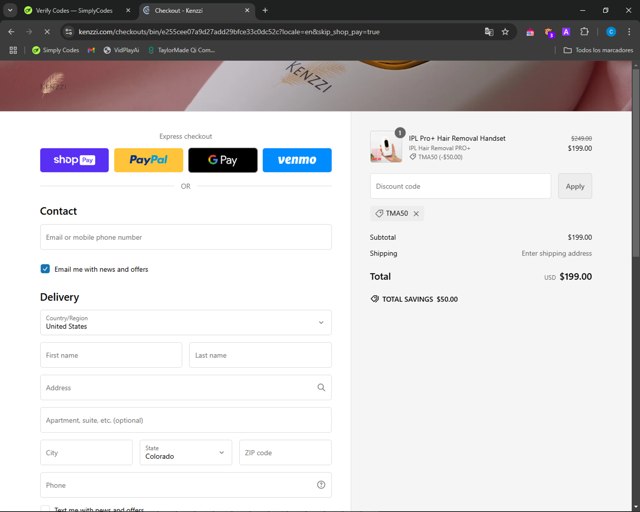640x512 pixels.
Task: Click the First name field
Action: tap(111, 355)
